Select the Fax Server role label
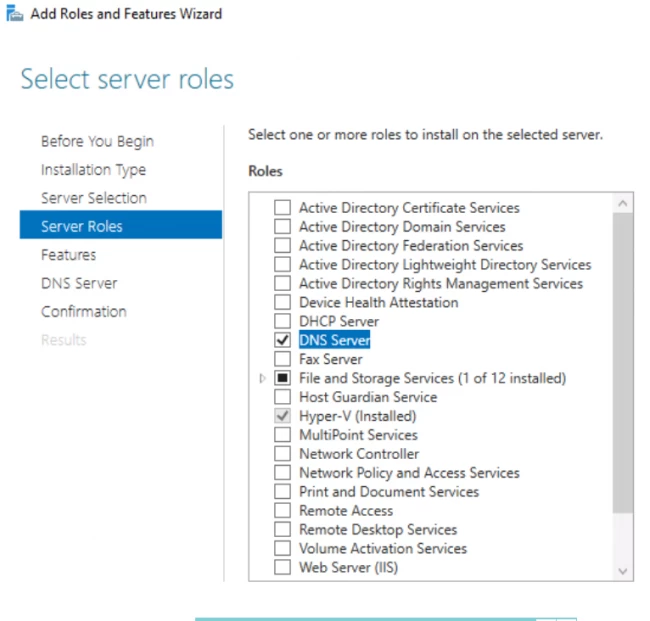Image resolution: width=650 pixels, height=621 pixels. coord(331,359)
